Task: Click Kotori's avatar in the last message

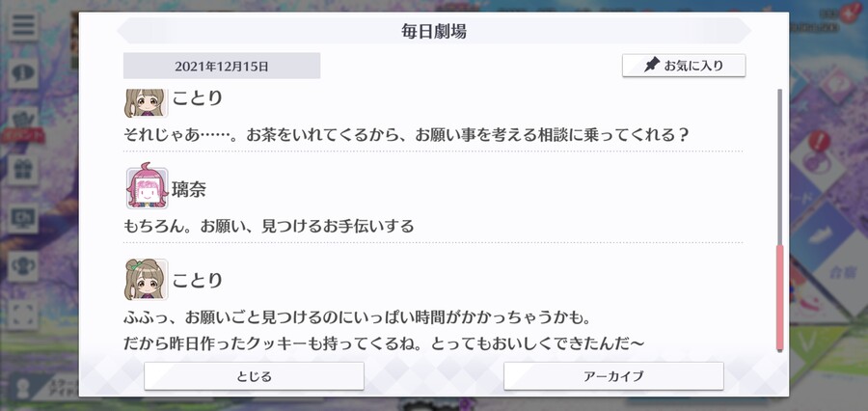Action: [147, 279]
